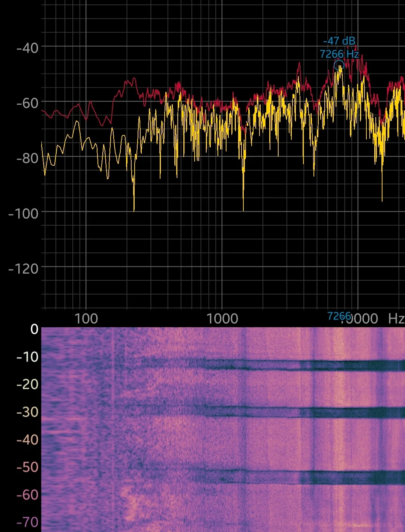
Task: Click the 1000 Hz frequency axis label
Action: tap(222, 319)
